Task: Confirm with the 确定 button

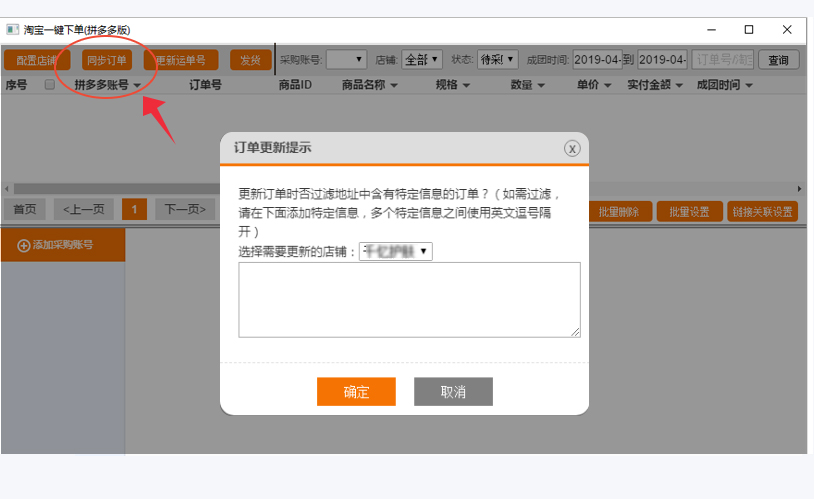Action: tap(356, 392)
